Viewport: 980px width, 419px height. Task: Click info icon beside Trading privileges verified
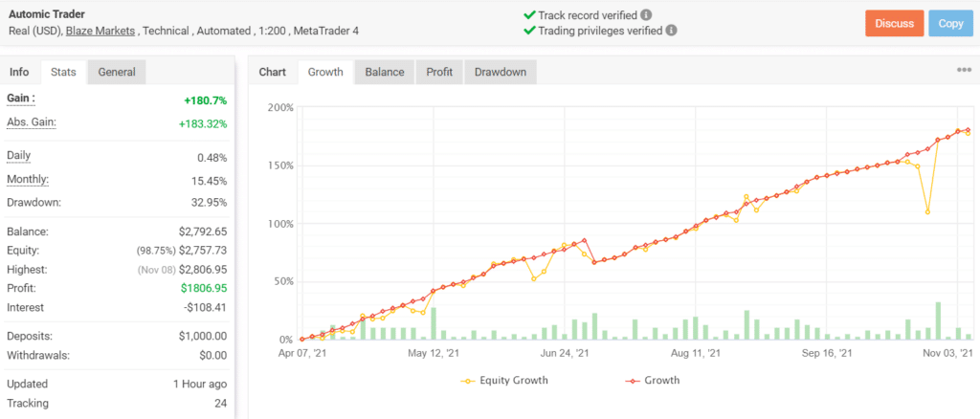pos(671,31)
